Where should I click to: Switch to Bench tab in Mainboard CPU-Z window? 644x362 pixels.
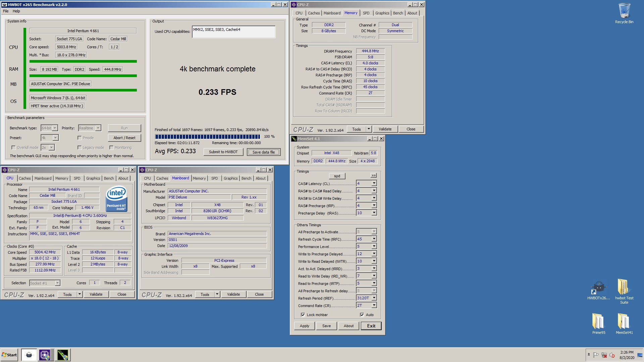246,178
